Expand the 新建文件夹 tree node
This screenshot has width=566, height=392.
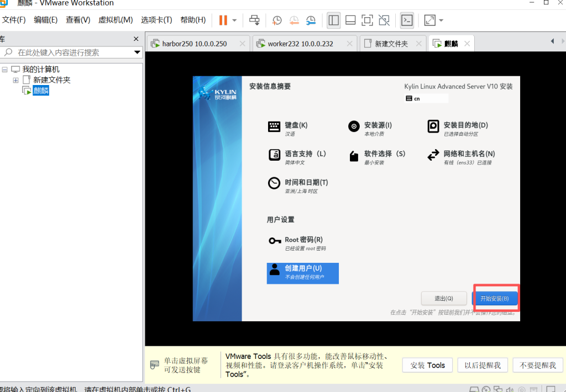[15, 80]
